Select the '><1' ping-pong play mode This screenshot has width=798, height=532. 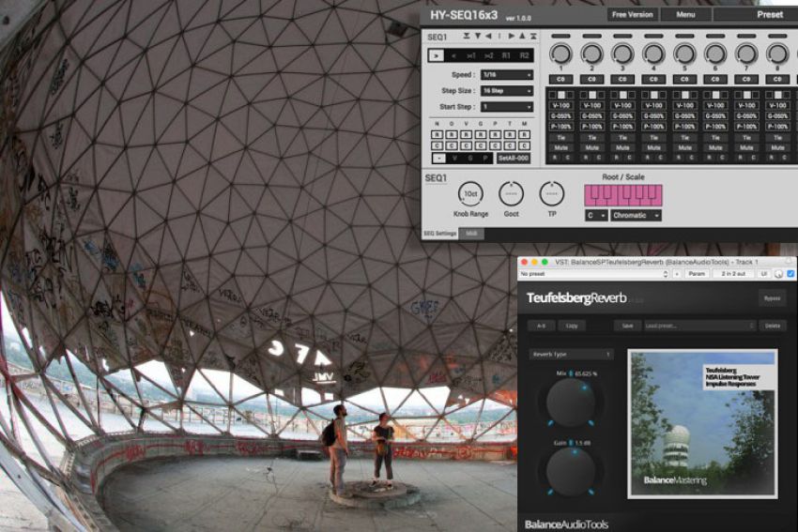pos(471,55)
